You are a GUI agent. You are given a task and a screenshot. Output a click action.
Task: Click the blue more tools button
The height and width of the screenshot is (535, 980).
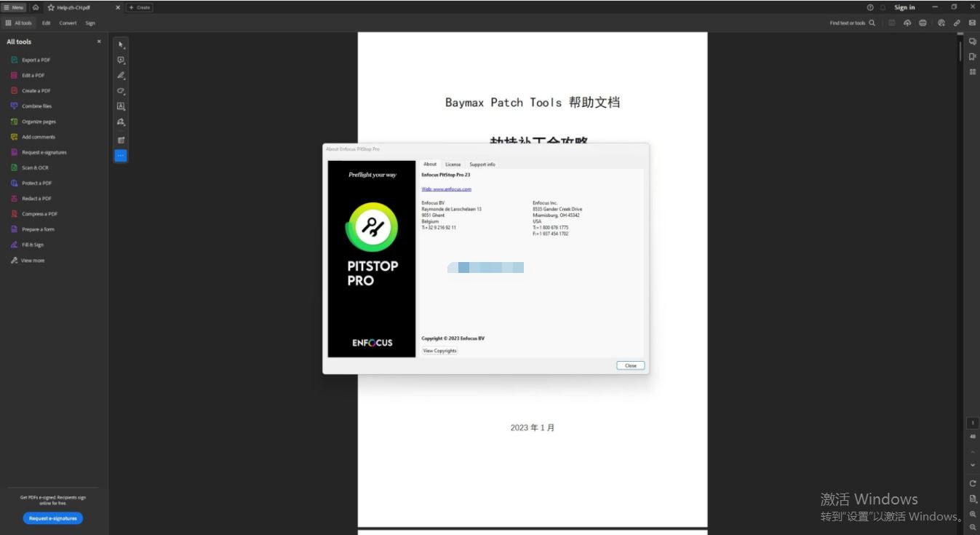click(121, 155)
